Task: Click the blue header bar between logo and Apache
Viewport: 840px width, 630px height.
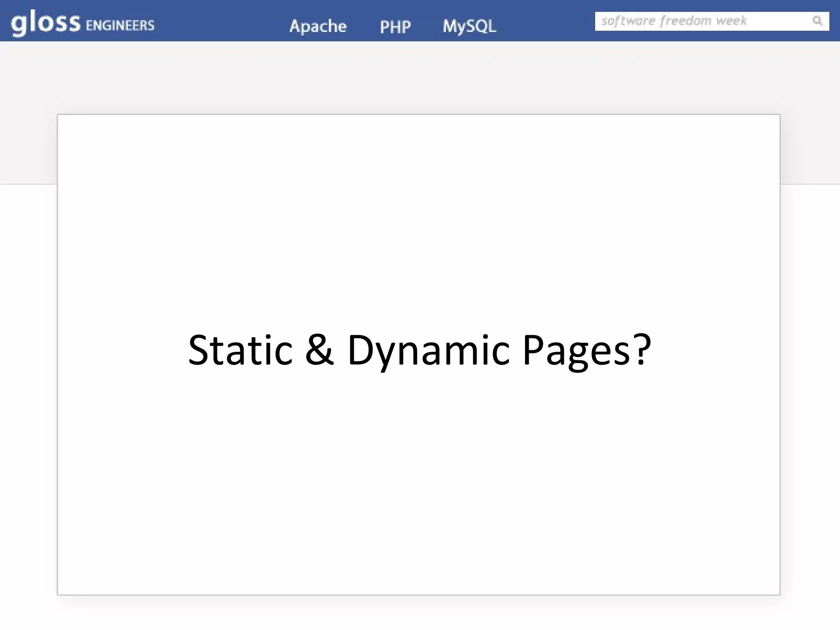Action: [221, 21]
